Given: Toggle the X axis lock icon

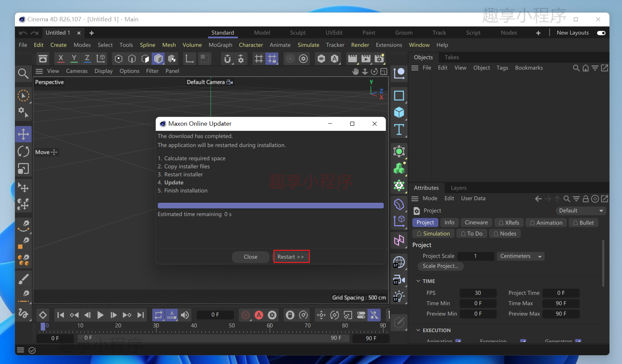Looking at the screenshot, I should 61,59.
